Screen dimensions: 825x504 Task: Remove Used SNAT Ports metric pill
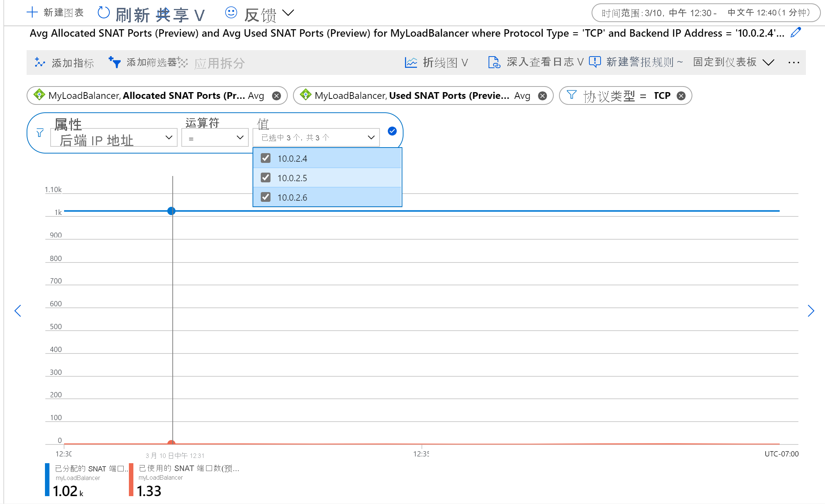click(542, 96)
